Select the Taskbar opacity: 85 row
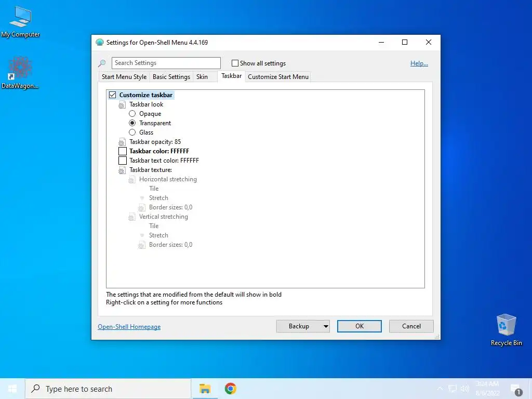The height and width of the screenshot is (399, 532). (x=155, y=142)
